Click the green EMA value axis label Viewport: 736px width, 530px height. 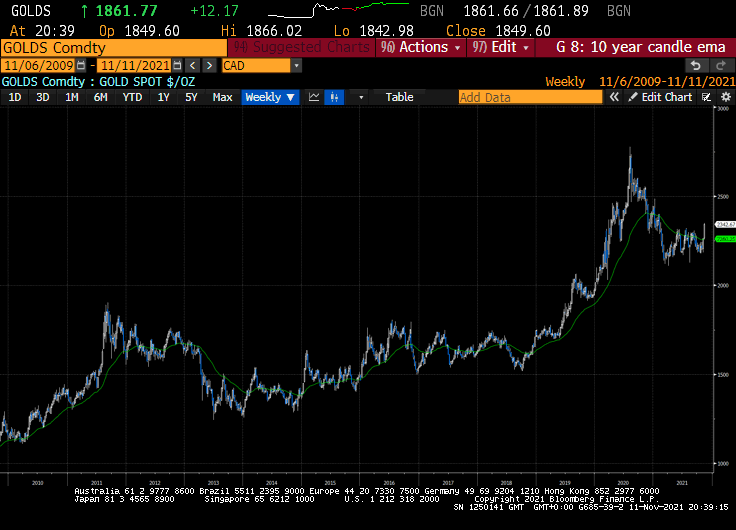pos(725,239)
